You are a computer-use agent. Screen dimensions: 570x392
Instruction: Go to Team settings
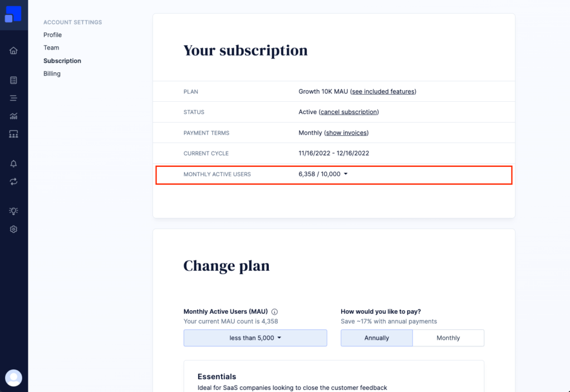pyautogui.click(x=51, y=48)
